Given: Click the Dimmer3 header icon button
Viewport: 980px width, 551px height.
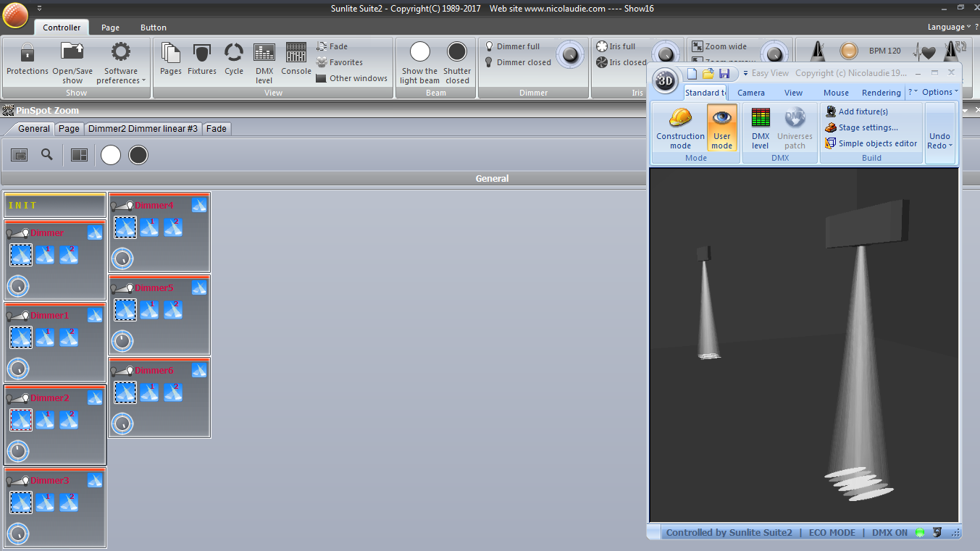Looking at the screenshot, I should coord(95,480).
